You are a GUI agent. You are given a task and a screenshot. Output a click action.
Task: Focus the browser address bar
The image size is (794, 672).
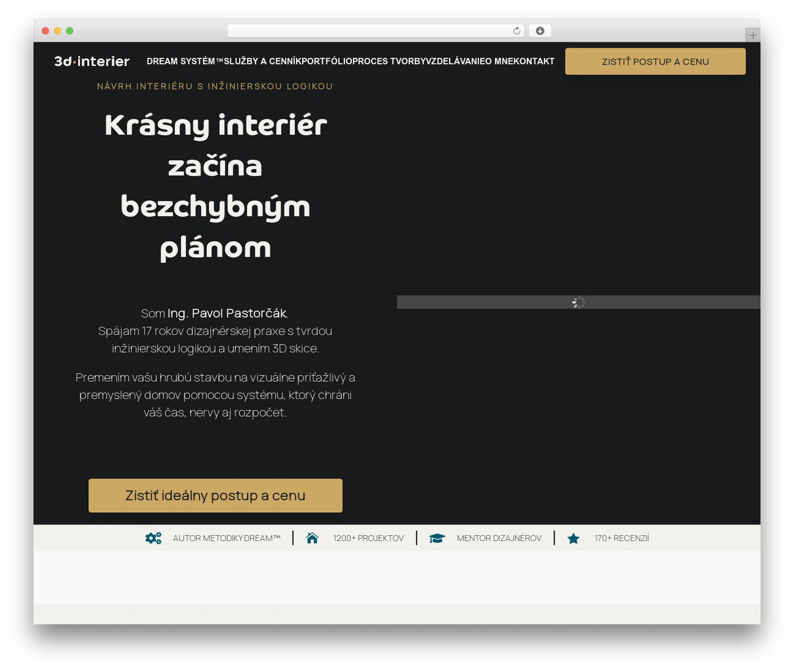pyautogui.click(x=375, y=31)
